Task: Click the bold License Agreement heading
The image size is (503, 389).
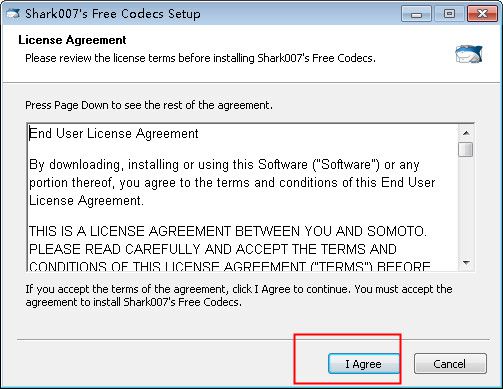Action: (x=72, y=40)
